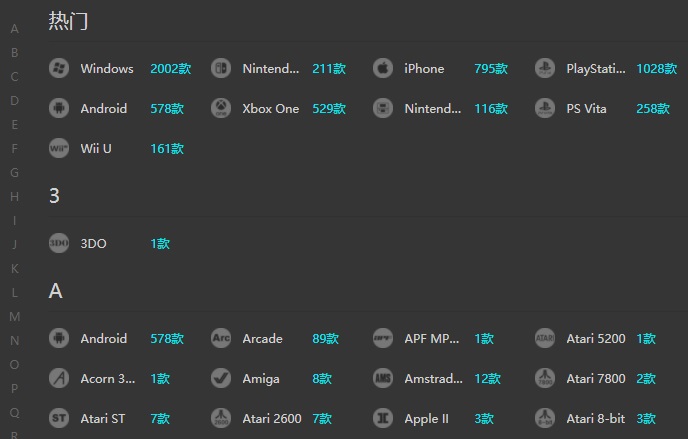The width and height of the screenshot is (688, 439).
Task: Click the 89款 count for Arcade
Action: tap(325, 339)
